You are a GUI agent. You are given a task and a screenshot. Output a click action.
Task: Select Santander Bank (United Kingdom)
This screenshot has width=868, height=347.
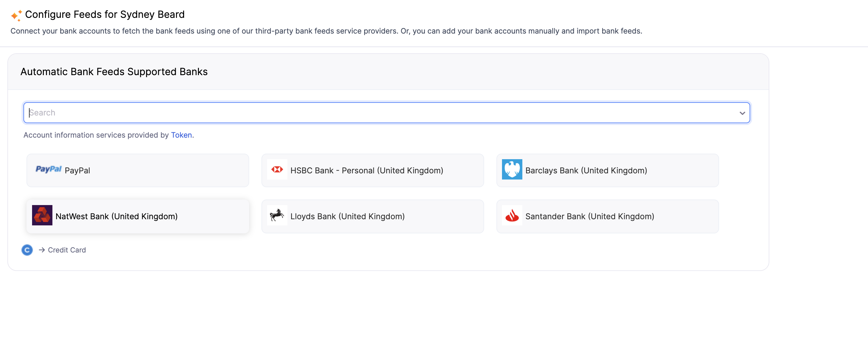pos(589,216)
